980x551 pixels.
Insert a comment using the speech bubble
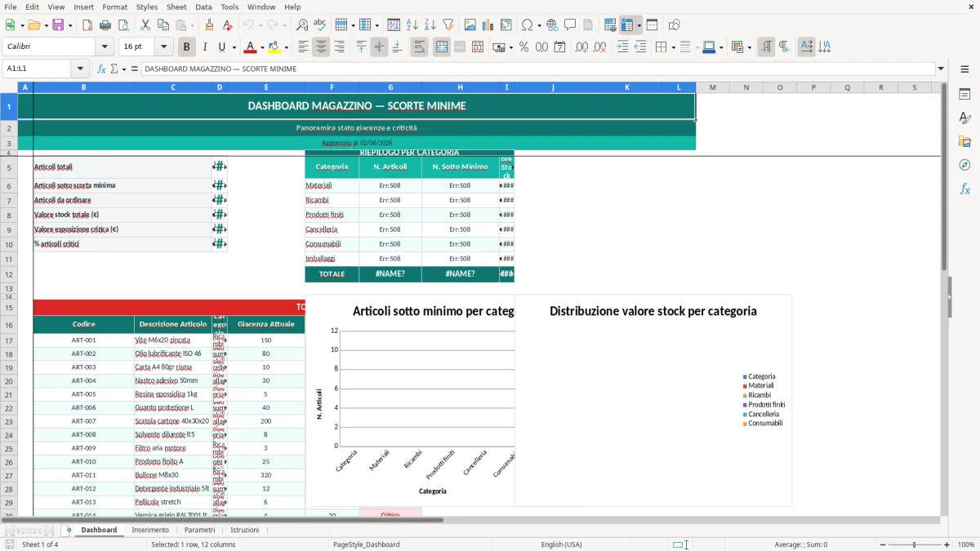[x=571, y=25]
